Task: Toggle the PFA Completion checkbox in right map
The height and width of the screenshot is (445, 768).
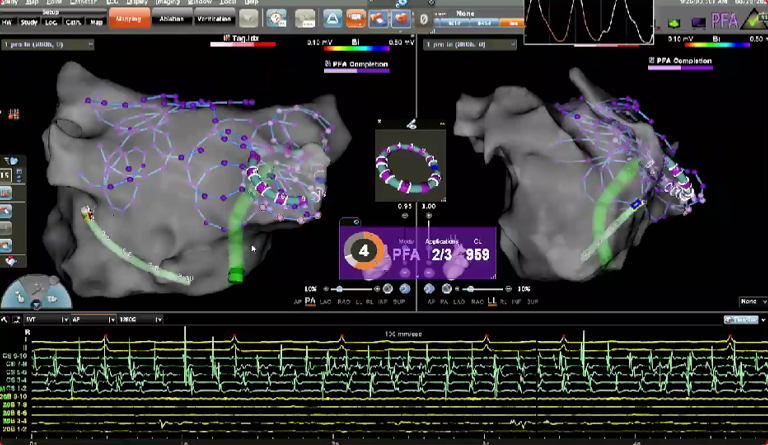Action: 652,61
